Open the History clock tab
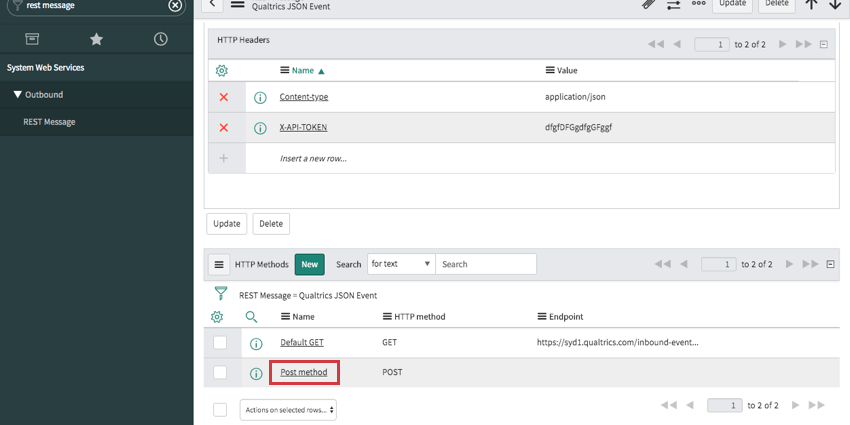Image resolution: width=850 pixels, height=425 pixels. 160,39
